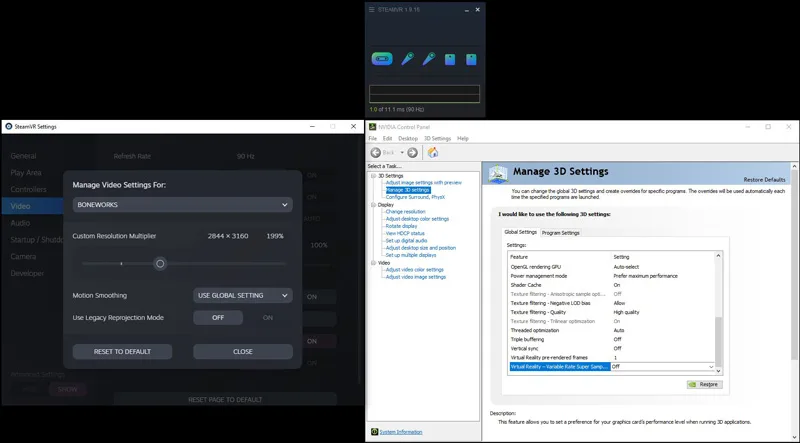Open View HDCP status task

coord(405,233)
